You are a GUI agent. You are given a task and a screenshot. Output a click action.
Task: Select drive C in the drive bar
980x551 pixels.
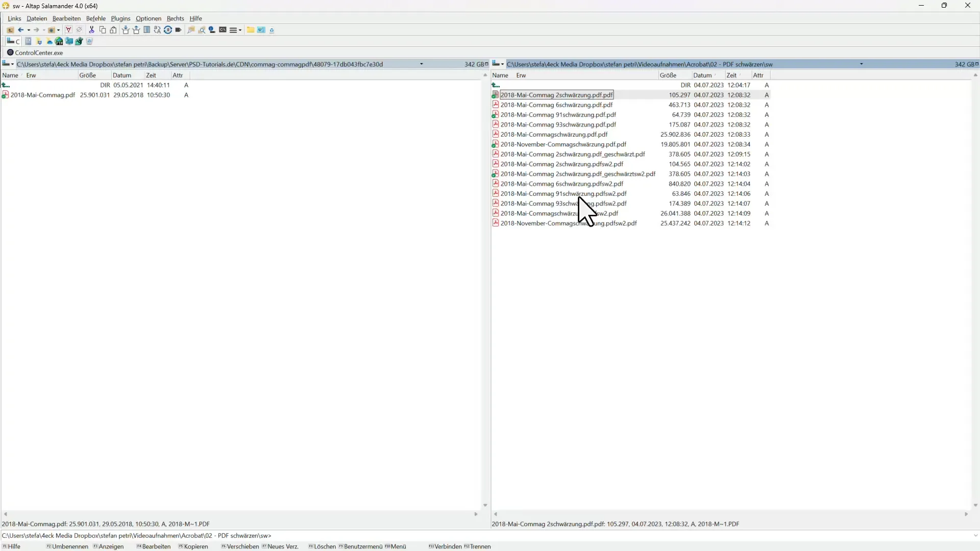coord(13,41)
